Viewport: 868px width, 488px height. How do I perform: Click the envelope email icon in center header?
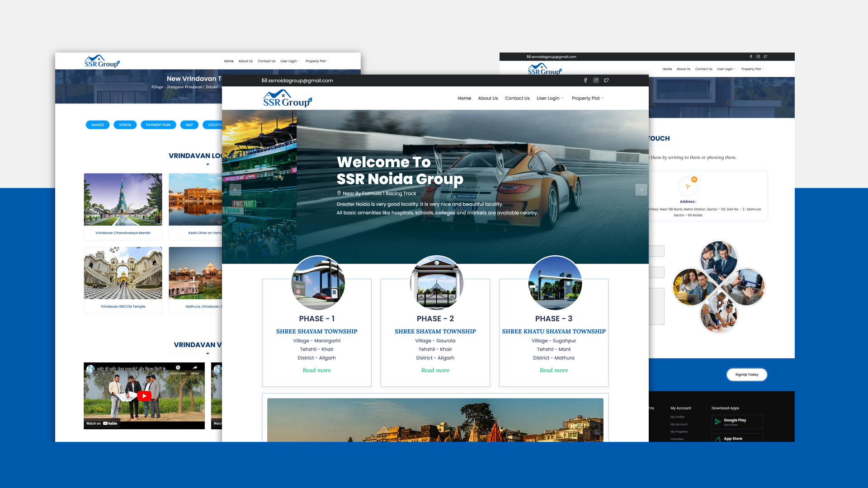point(264,80)
